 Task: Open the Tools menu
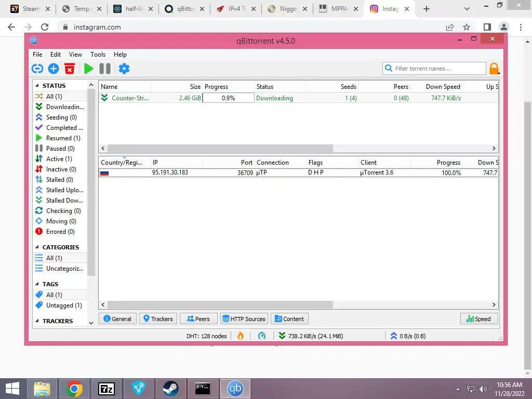98,54
